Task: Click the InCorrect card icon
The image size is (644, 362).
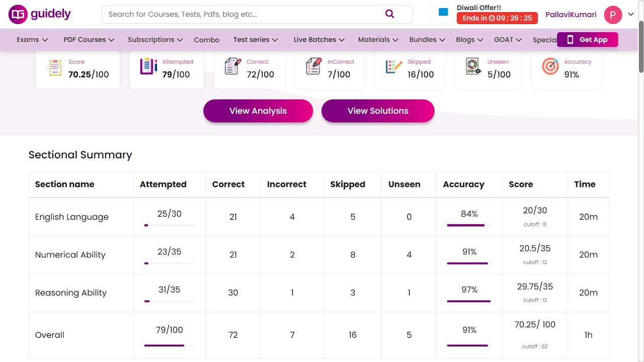Action: (313, 66)
